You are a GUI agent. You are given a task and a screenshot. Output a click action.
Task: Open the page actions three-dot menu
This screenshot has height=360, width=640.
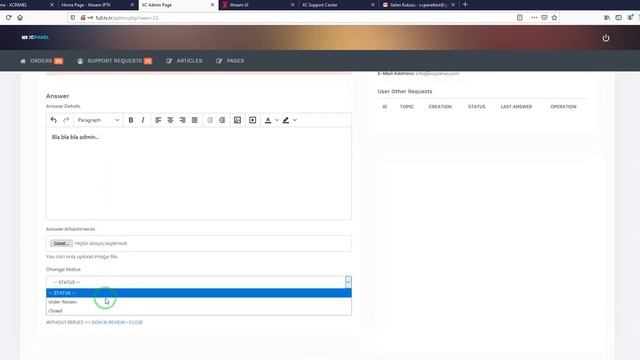tap(534, 18)
